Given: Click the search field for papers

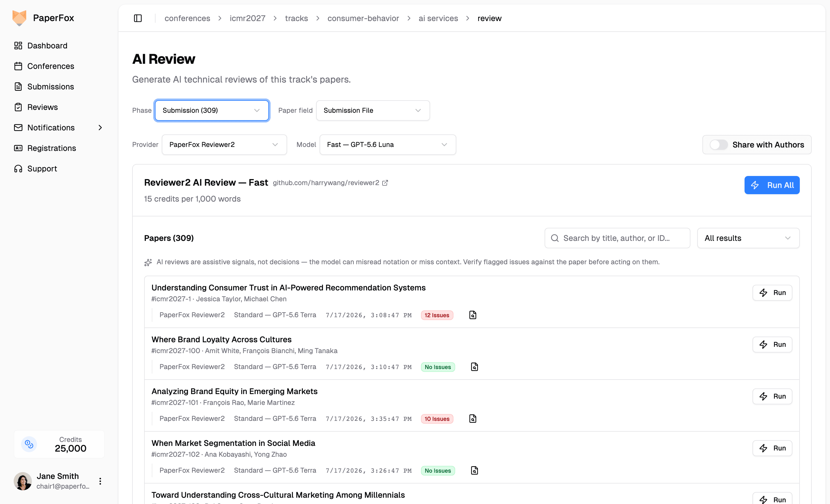Looking at the screenshot, I should point(617,238).
